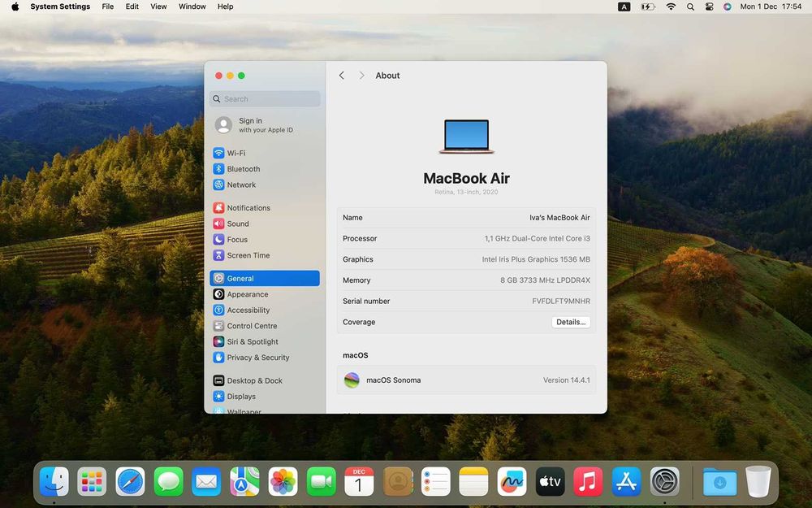Click Graphics value Intel Iris Plus Graphics
This screenshot has height=508, width=812.
tap(536, 259)
